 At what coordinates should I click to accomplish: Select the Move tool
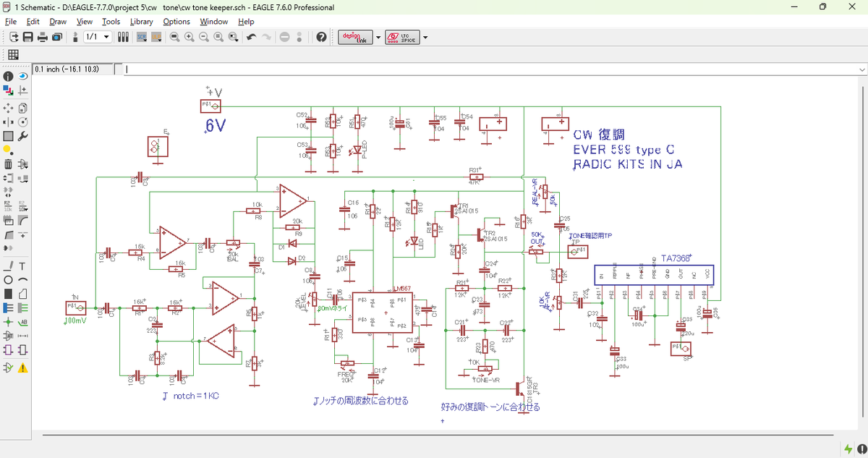[8, 106]
